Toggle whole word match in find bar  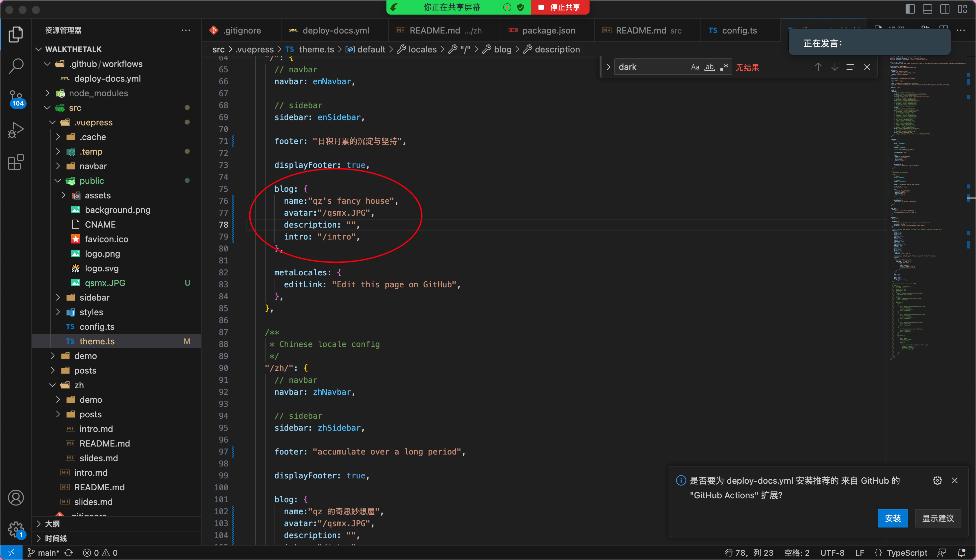click(x=709, y=67)
